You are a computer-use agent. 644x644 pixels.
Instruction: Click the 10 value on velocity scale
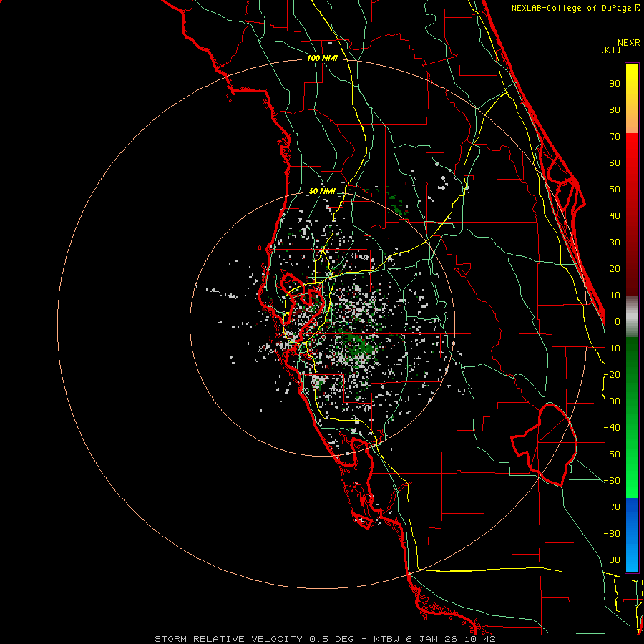point(615,296)
